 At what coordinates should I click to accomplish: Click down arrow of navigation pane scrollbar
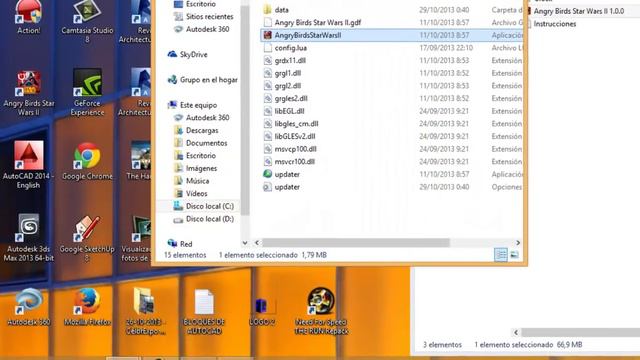pos(245,243)
